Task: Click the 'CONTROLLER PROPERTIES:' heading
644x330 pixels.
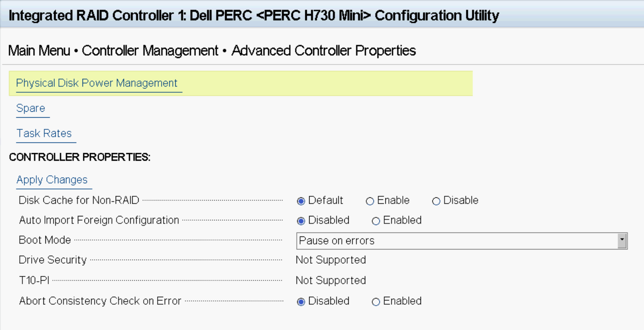Action: [x=80, y=157]
